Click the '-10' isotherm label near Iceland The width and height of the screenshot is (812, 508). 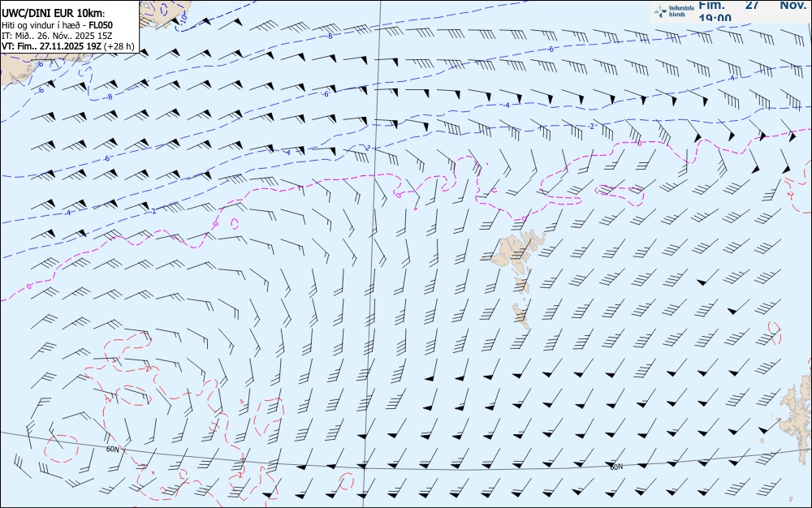(x=184, y=19)
